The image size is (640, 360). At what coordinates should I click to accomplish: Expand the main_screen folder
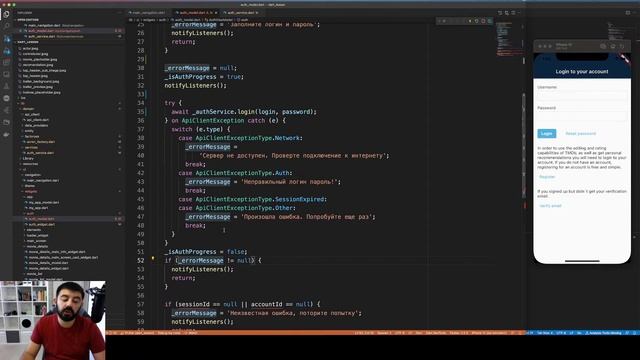pos(36,241)
